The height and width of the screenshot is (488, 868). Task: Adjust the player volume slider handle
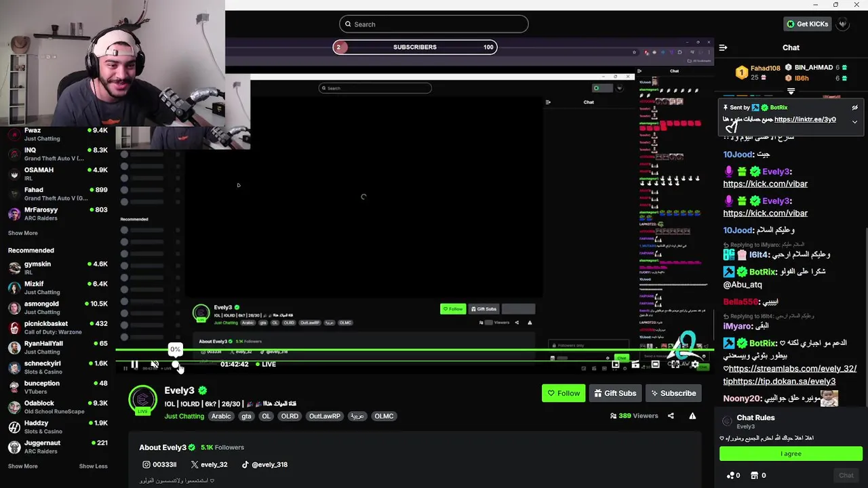tap(176, 365)
